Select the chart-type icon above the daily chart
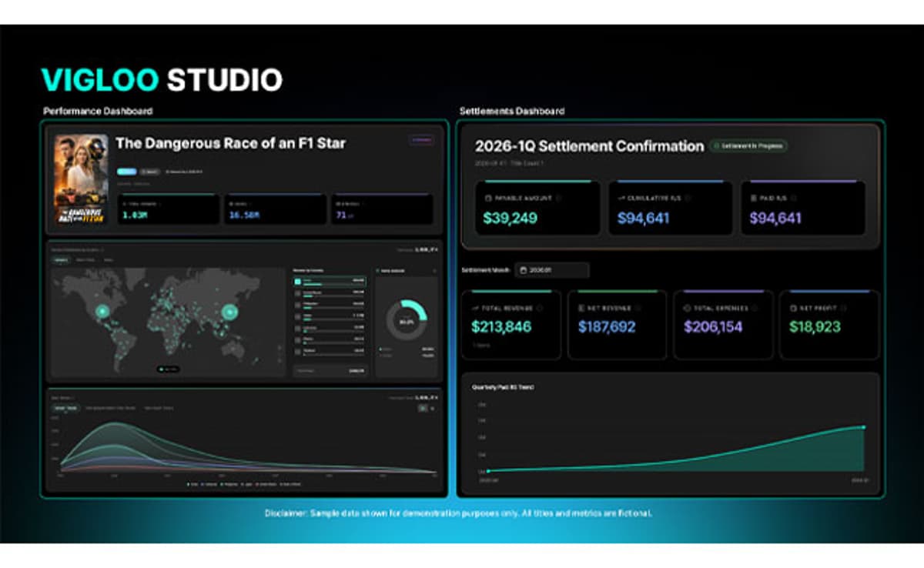 click(423, 408)
